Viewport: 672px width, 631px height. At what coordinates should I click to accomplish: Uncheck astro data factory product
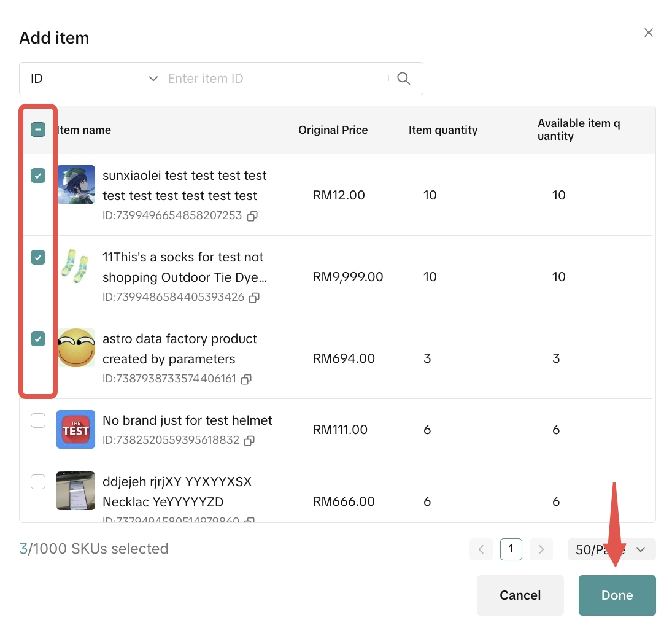point(38,339)
